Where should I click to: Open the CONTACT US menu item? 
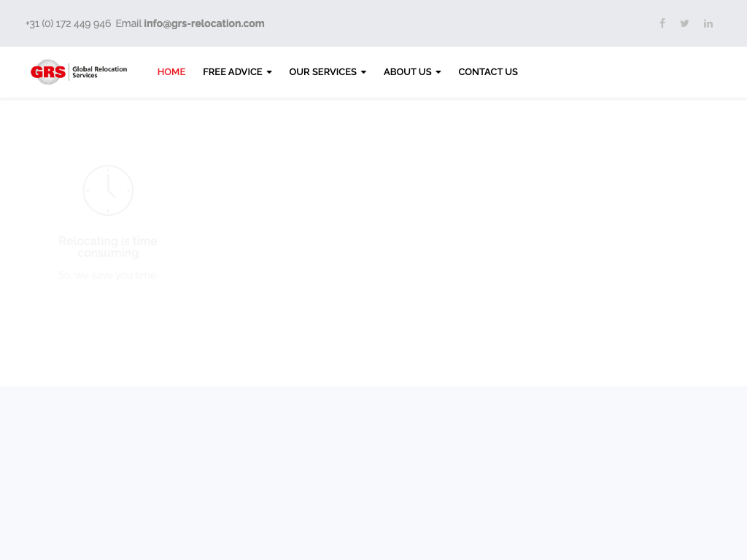click(488, 72)
